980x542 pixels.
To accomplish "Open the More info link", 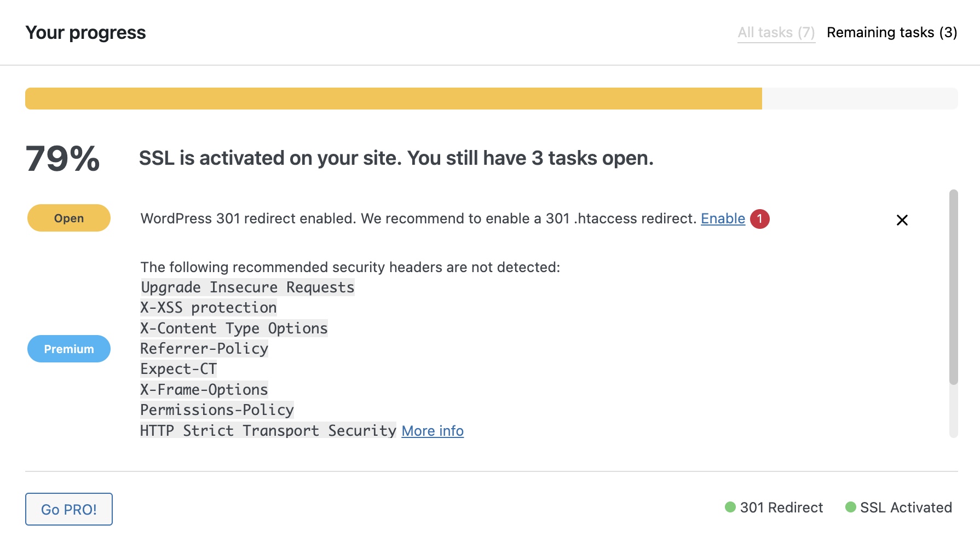I will (x=433, y=431).
